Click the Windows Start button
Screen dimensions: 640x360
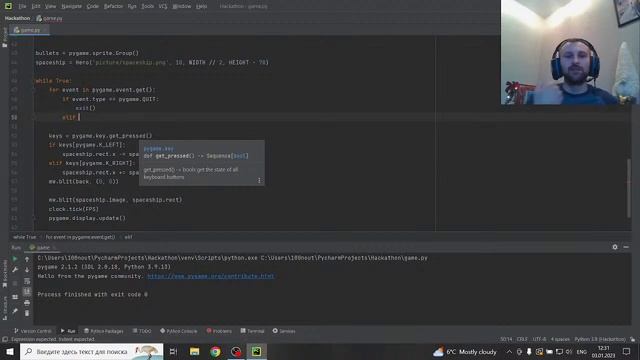pyautogui.click(x=10, y=351)
